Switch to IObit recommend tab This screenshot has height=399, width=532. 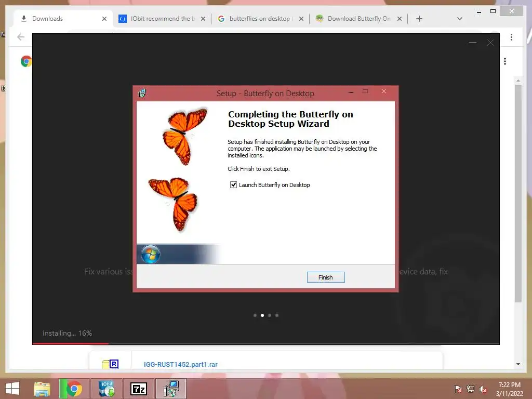(x=163, y=19)
